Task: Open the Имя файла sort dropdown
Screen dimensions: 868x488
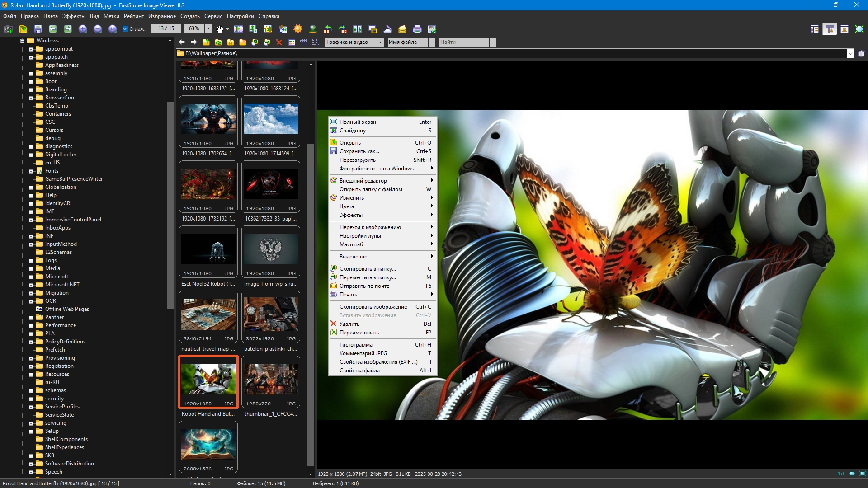Action: pos(432,42)
